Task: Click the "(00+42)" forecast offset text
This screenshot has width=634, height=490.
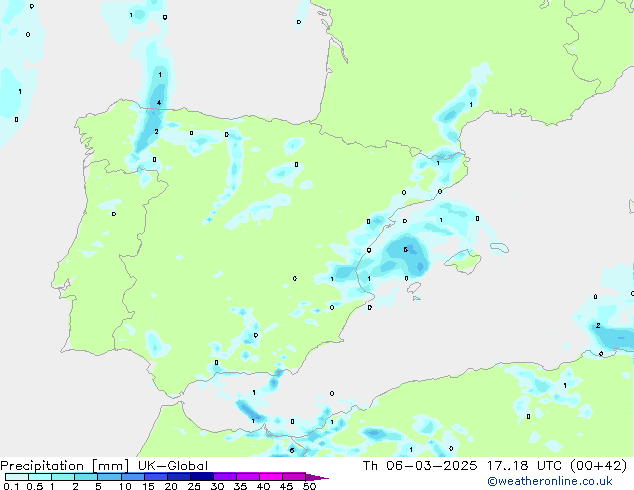Action: 598,466
